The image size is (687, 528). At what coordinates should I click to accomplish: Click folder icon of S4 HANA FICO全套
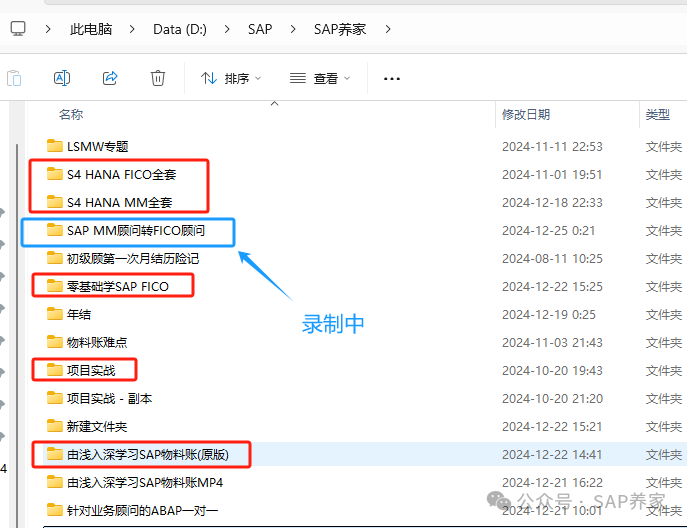tap(55, 174)
